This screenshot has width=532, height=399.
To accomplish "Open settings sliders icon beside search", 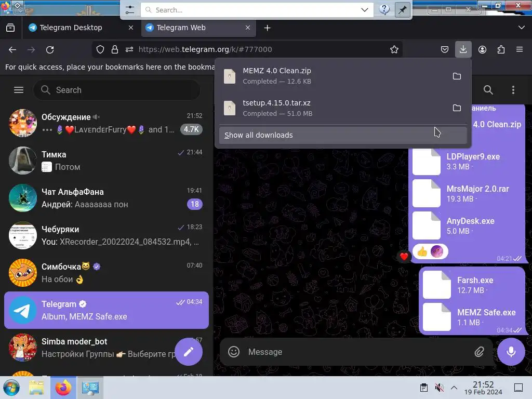I will click(x=130, y=10).
